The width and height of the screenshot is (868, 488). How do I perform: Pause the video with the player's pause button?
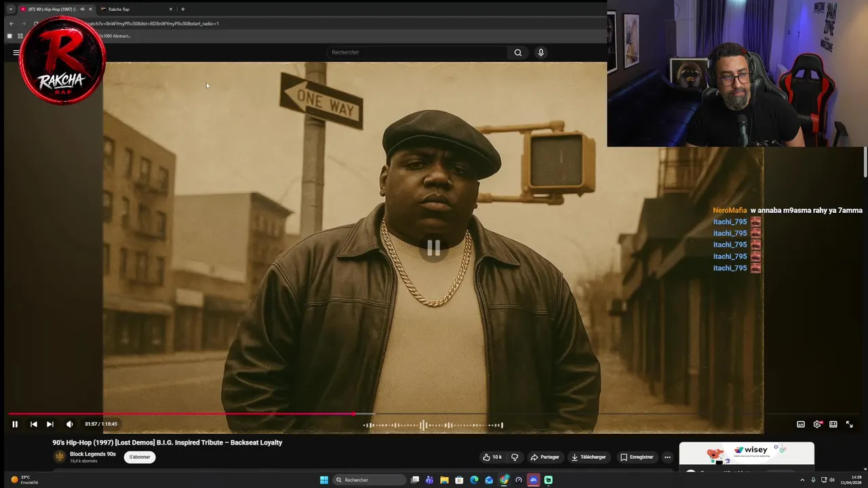[15, 424]
